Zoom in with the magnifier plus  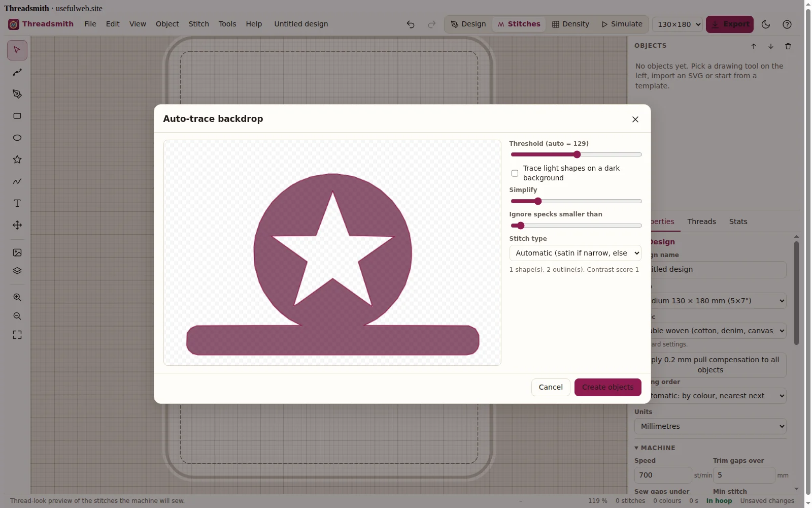tap(17, 297)
